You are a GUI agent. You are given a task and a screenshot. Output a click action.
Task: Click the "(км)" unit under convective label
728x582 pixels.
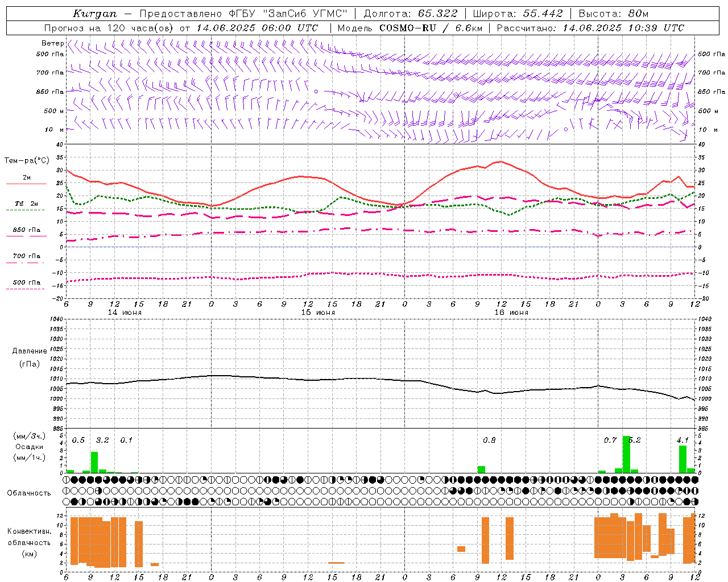[x=29, y=554]
